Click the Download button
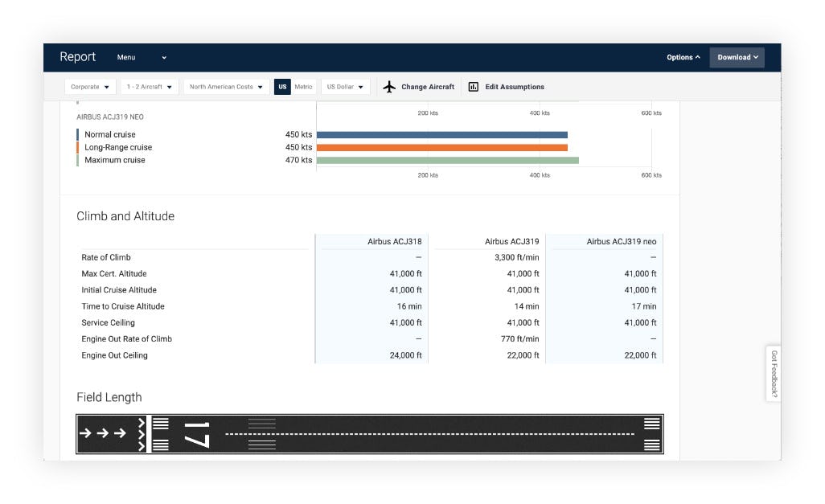 pyautogui.click(x=736, y=57)
